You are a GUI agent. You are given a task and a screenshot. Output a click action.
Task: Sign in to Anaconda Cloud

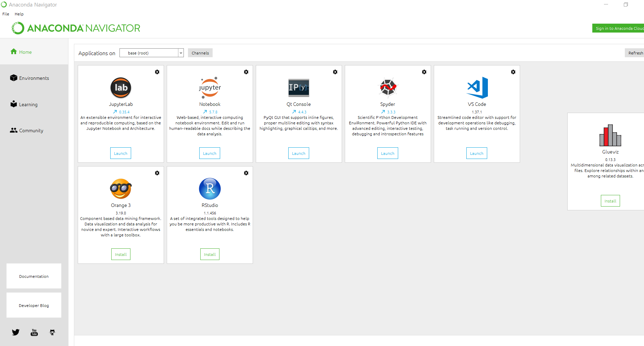(x=619, y=28)
